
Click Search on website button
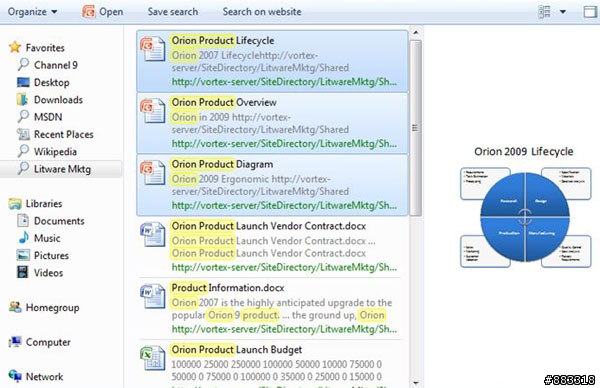(262, 12)
